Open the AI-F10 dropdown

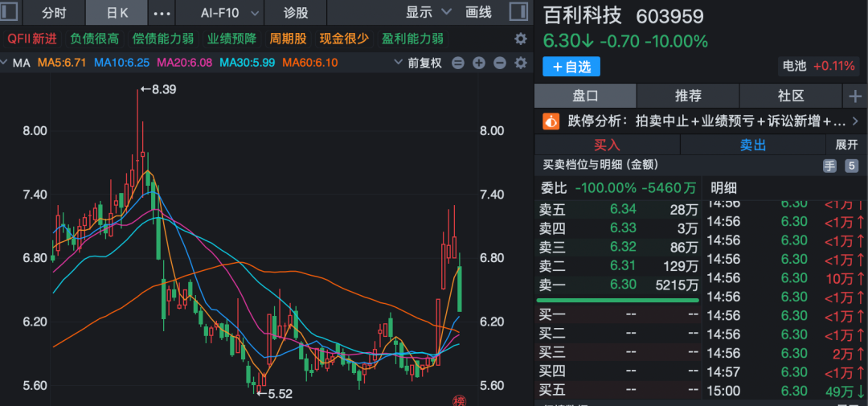(x=231, y=13)
